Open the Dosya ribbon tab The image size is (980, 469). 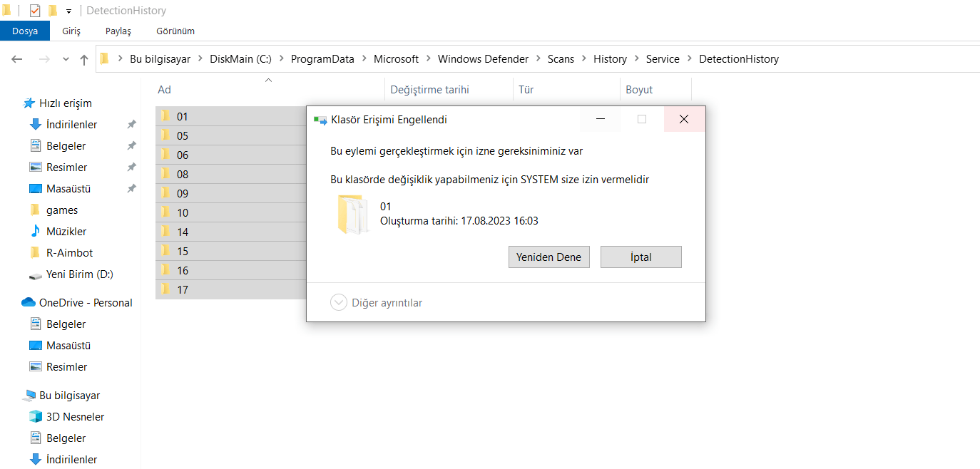tap(25, 31)
